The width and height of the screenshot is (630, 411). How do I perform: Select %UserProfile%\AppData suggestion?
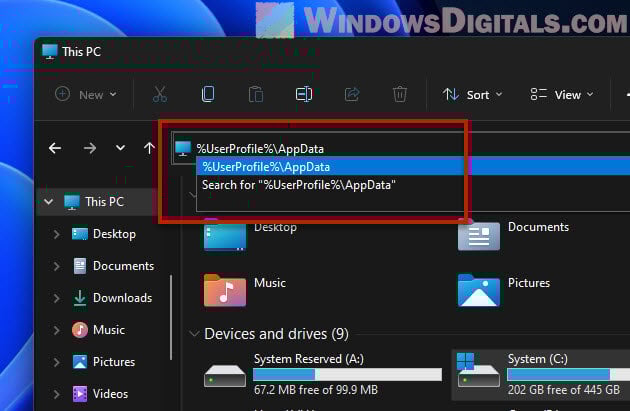click(413, 167)
